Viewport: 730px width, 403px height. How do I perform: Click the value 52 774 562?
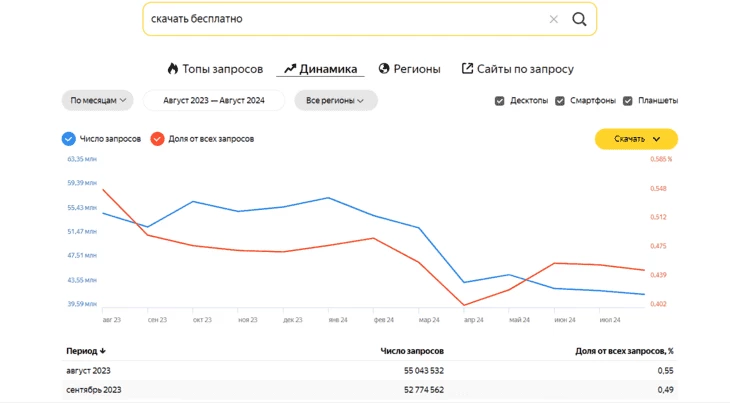(x=424, y=390)
